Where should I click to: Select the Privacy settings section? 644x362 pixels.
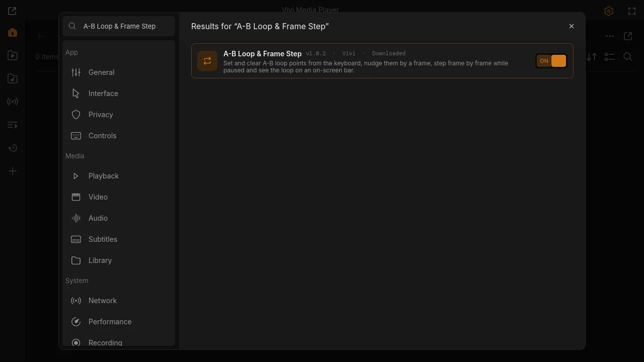[119, 115]
